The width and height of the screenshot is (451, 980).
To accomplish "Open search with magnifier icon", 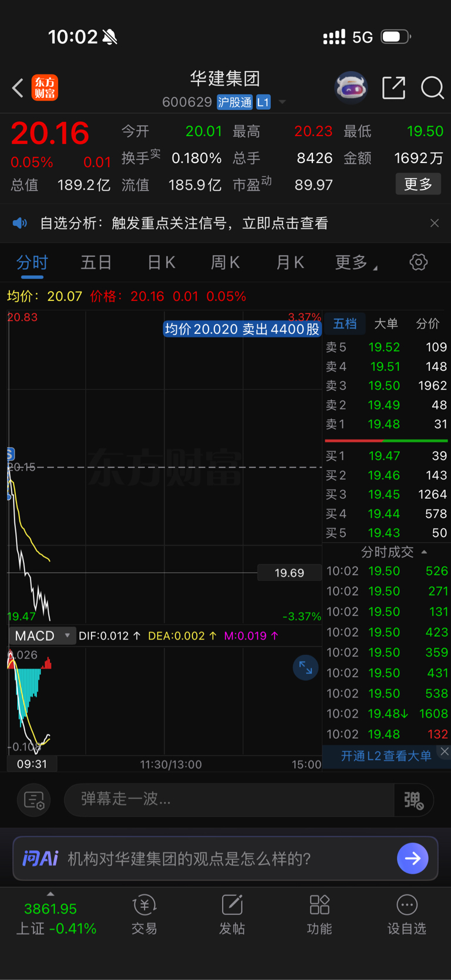I will pos(432,88).
